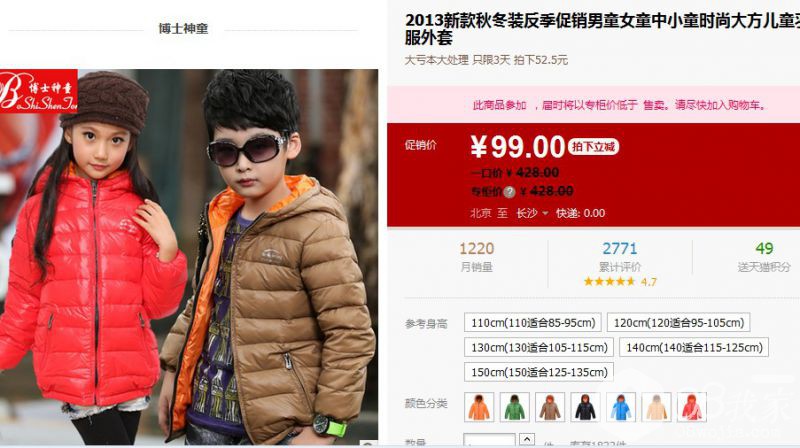
Task: Choose size 130cm(130适合105-115cm)
Action: (539, 347)
